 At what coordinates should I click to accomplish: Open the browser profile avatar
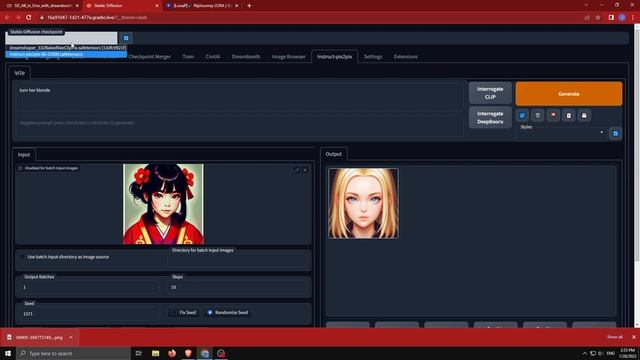tap(622, 18)
